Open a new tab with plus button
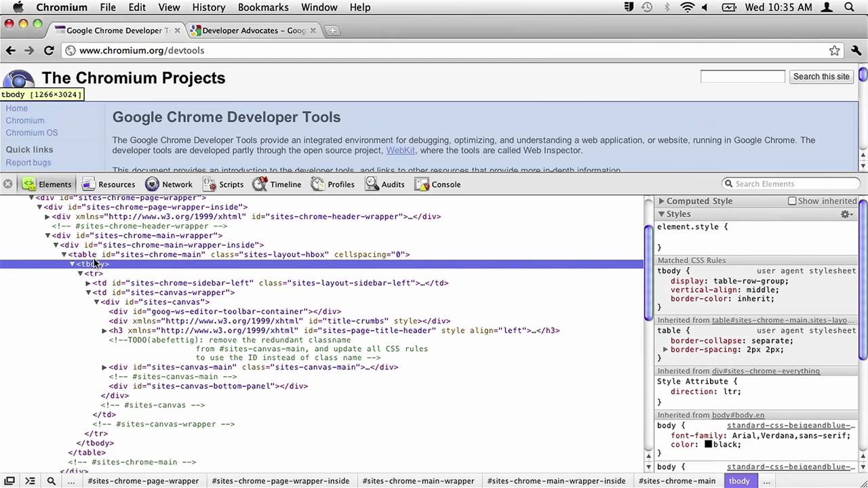This screenshot has width=868, height=488. click(332, 30)
